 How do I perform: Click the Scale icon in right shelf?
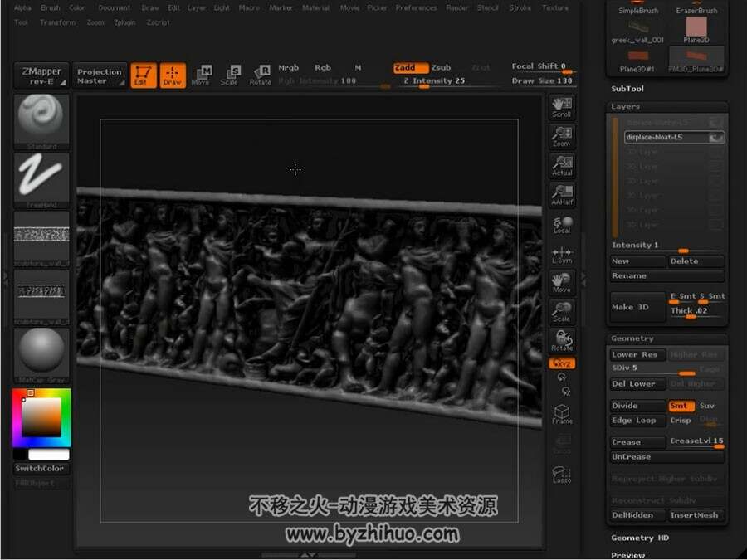[562, 312]
